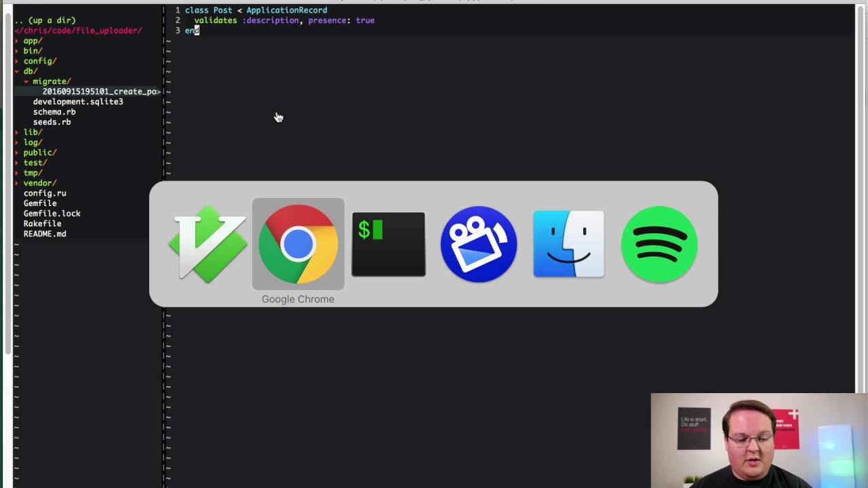Select the blue video camera app icon

click(x=479, y=244)
